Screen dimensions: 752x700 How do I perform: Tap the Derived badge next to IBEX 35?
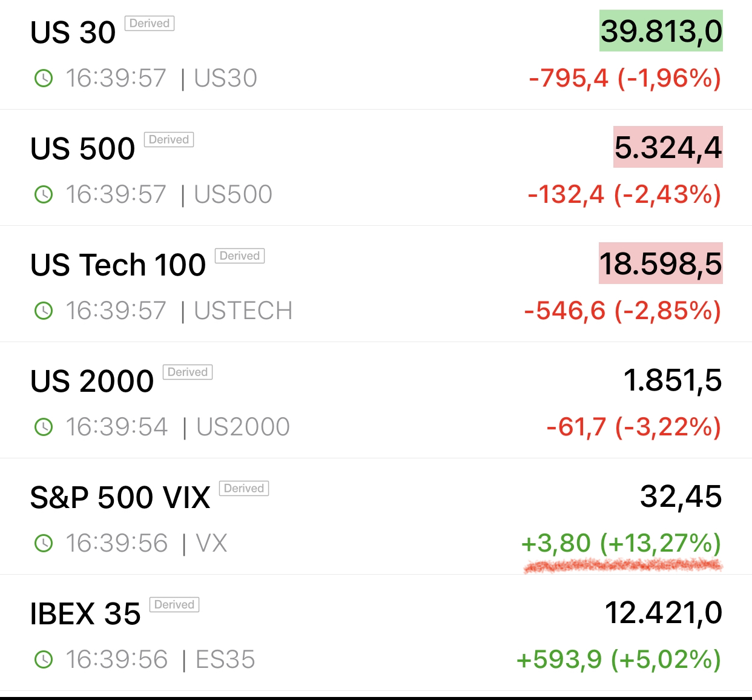174,604
